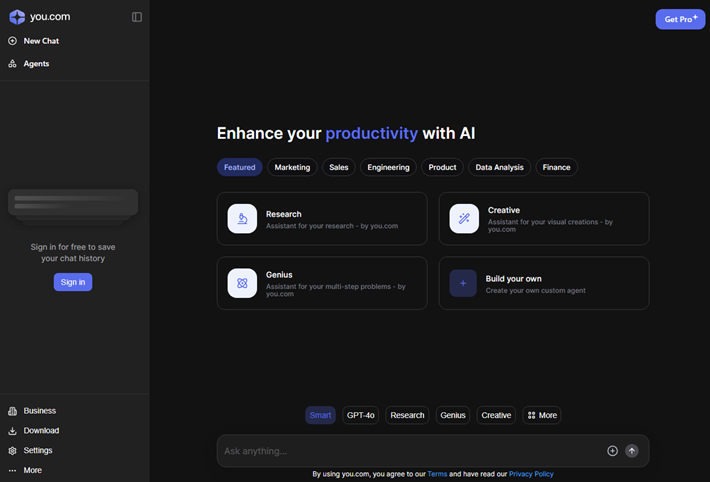Click the attach plus icon in chat box
The height and width of the screenshot is (482, 710).
(612, 451)
